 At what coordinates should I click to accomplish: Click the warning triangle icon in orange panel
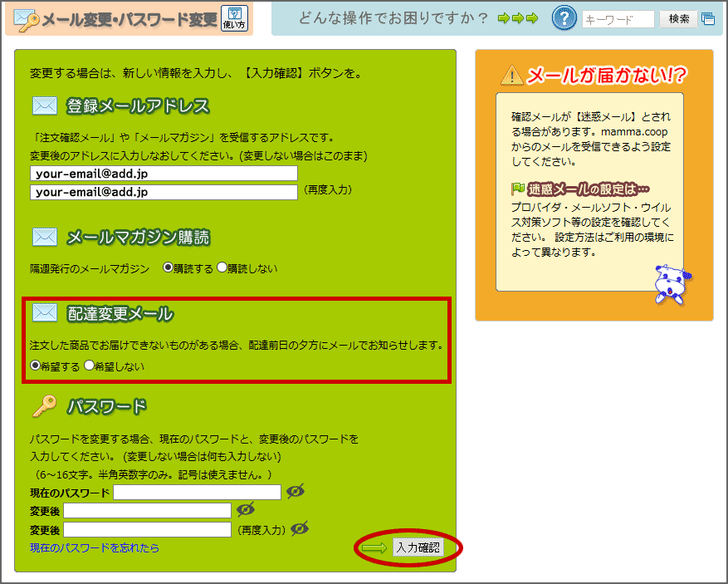click(x=512, y=76)
